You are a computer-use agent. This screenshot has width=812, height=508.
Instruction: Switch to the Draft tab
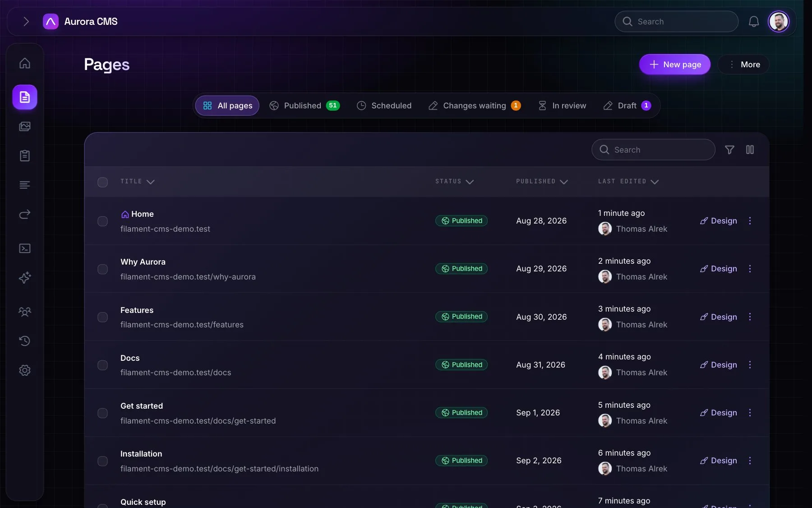point(627,106)
